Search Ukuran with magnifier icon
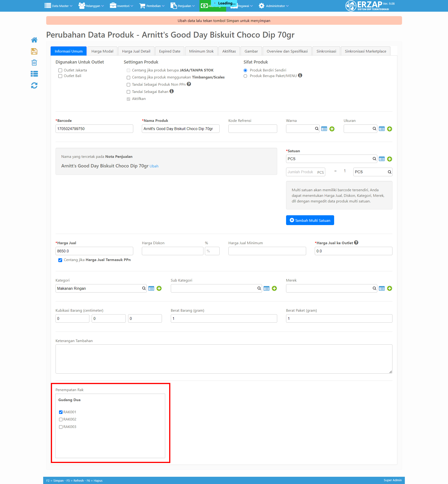Image resolution: width=448 pixels, height=484 pixels. (x=374, y=129)
